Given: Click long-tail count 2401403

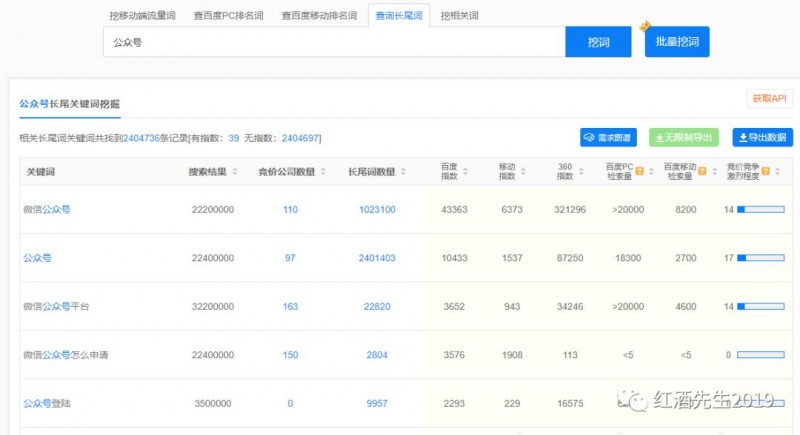Looking at the screenshot, I should pyautogui.click(x=377, y=258).
